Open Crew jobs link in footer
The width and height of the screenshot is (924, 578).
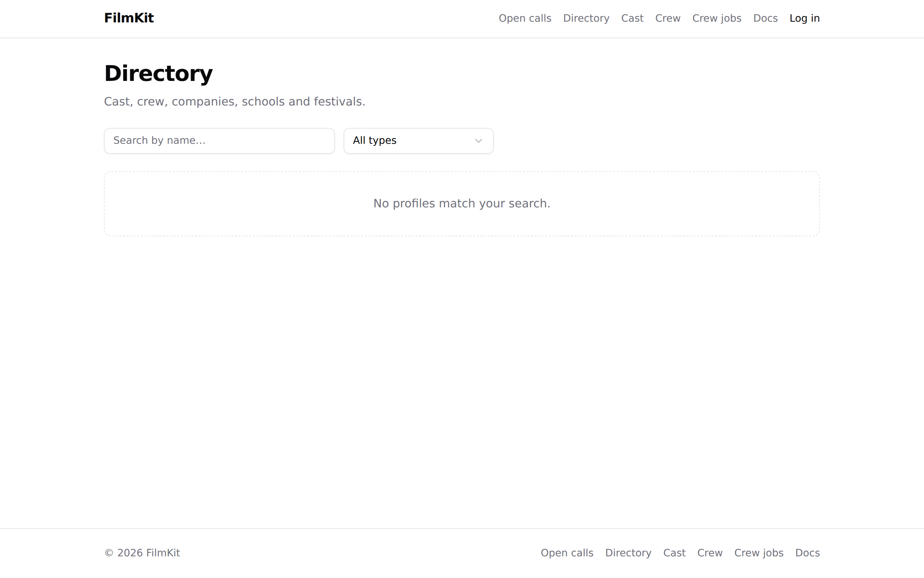(x=759, y=553)
